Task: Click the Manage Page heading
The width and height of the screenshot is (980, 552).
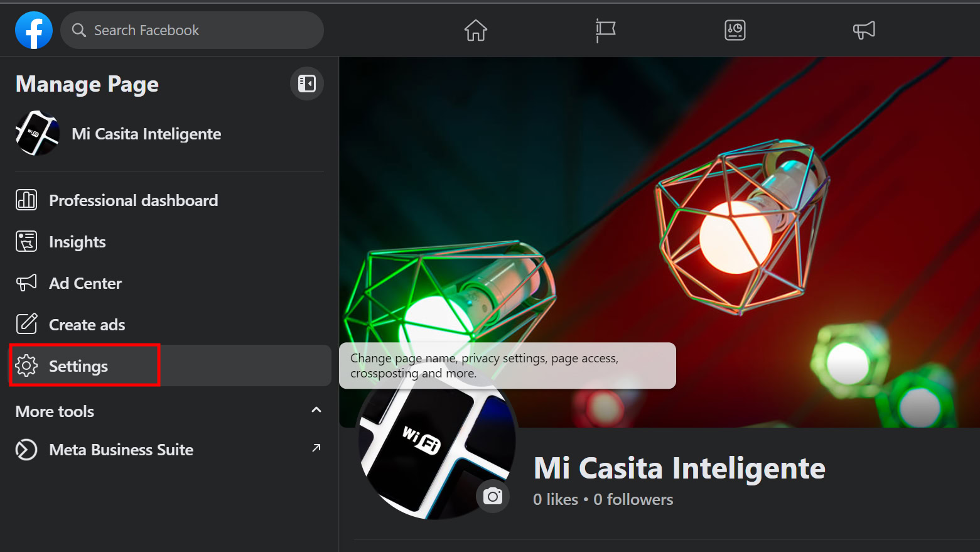Action: pyautogui.click(x=87, y=84)
